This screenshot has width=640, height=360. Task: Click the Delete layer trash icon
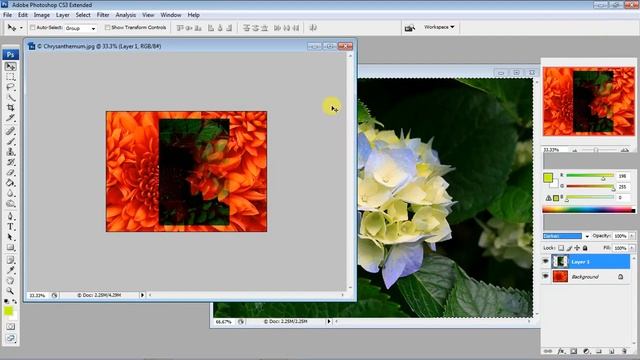coord(624,351)
